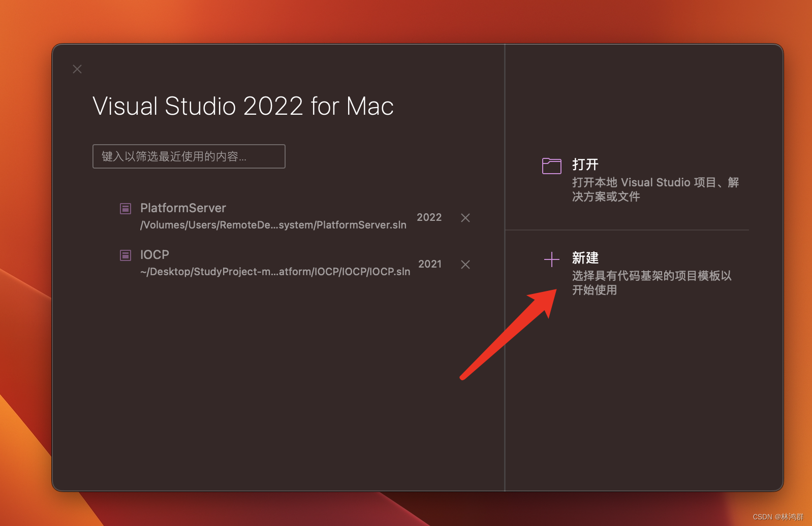The image size is (812, 526).
Task: Click the 打开本地 Visual Studio 项目 description
Action: pyautogui.click(x=655, y=189)
